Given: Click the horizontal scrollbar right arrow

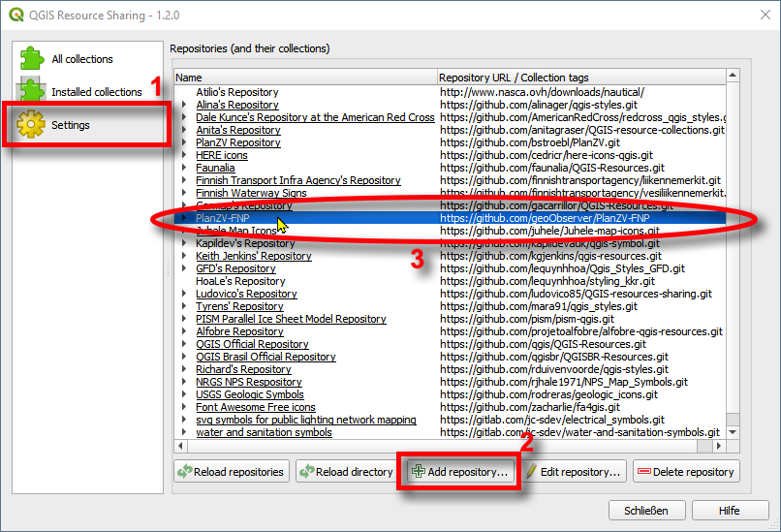Looking at the screenshot, I should 719,446.
